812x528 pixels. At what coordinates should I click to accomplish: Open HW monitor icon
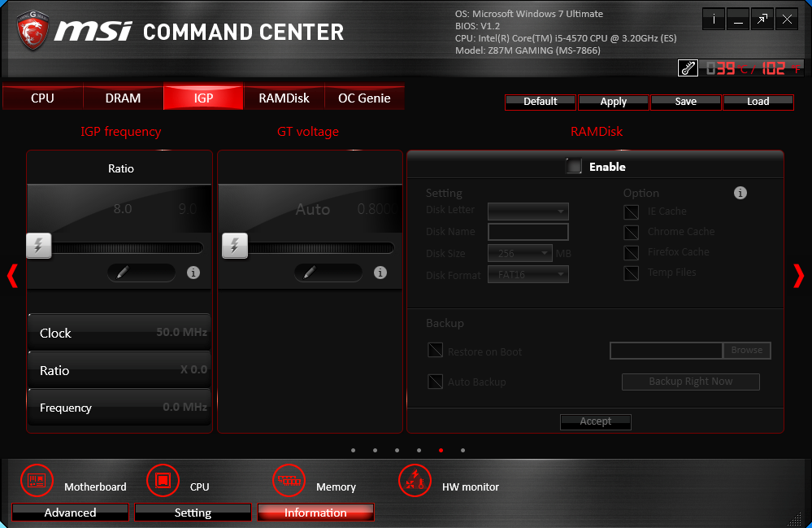[x=415, y=480]
